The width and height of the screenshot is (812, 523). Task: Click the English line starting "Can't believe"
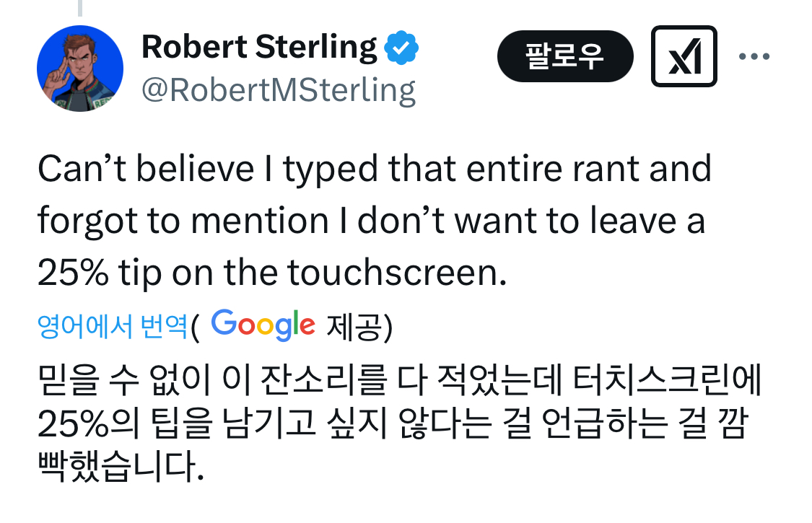click(x=374, y=170)
